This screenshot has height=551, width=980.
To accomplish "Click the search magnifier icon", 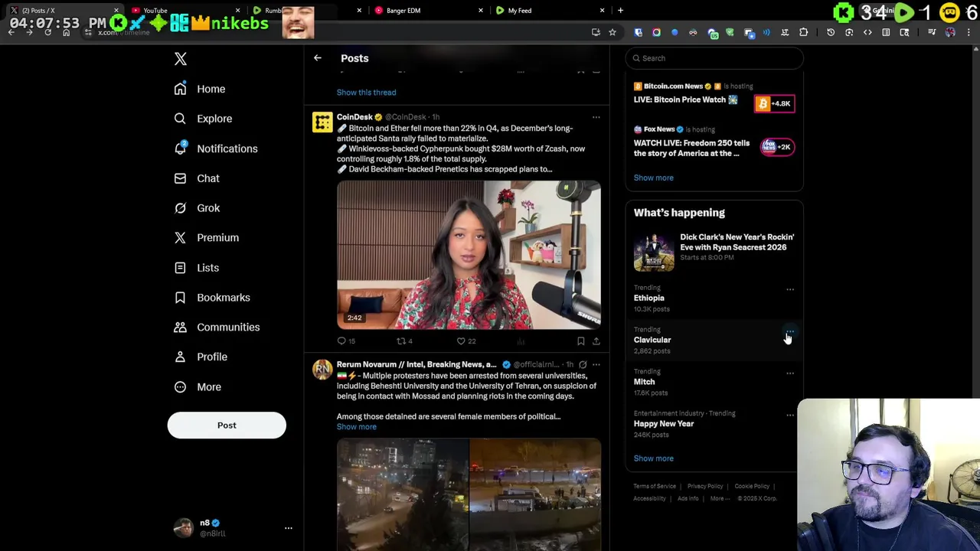I will point(636,58).
